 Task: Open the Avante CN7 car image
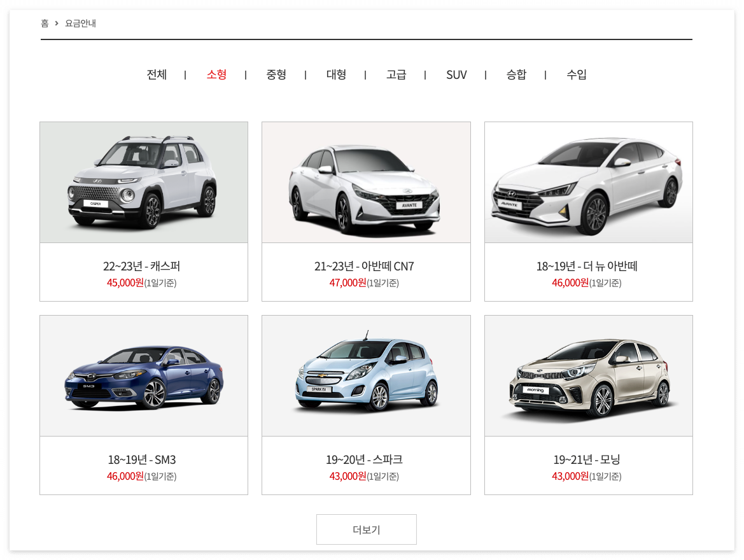(x=367, y=182)
